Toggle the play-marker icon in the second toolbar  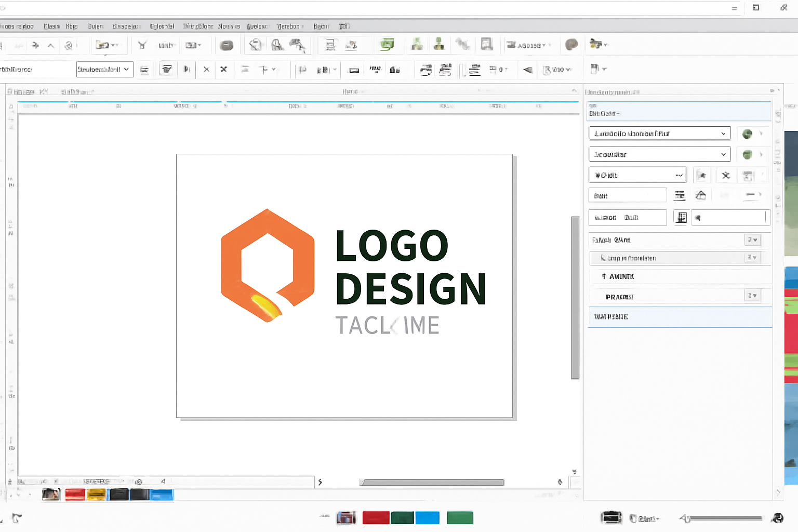click(187, 69)
